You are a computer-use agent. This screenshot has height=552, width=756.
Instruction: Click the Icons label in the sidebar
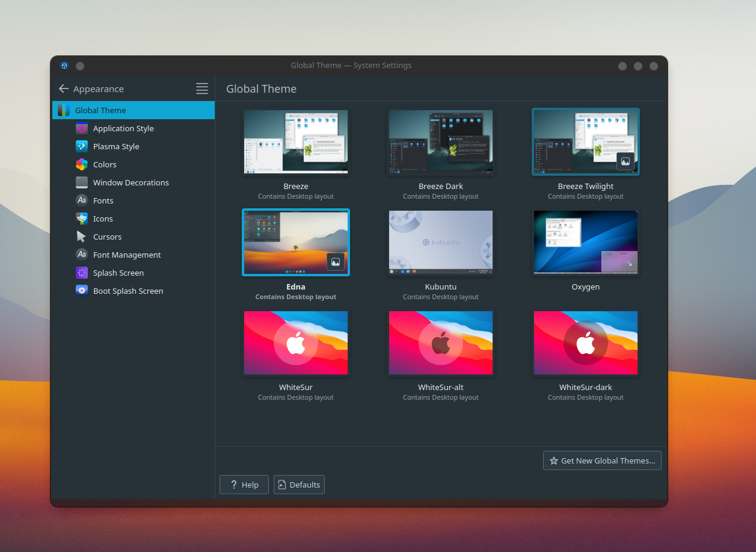[x=103, y=219]
